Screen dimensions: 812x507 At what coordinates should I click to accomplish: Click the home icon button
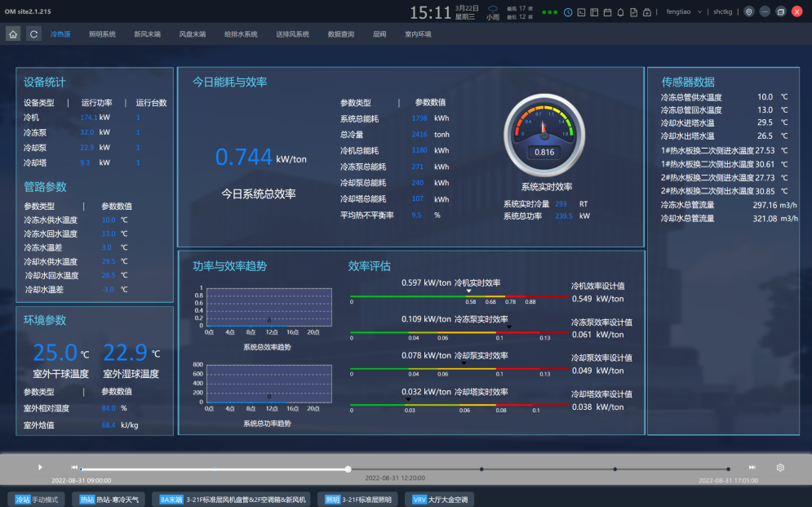13,33
